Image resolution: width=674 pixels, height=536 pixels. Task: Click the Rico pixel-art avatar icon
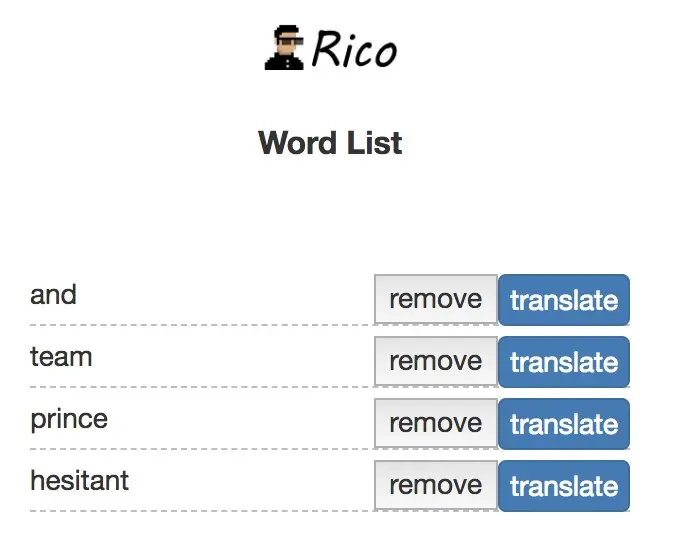coord(284,47)
